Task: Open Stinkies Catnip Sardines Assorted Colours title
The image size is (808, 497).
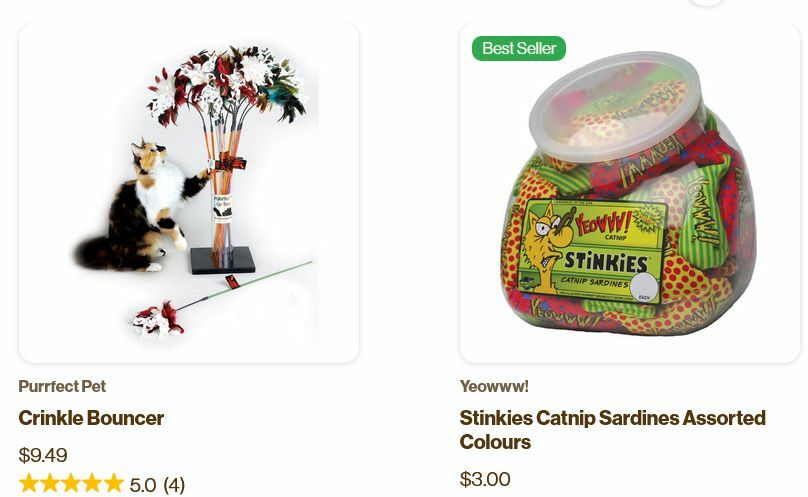Action: pyautogui.click(x=613, y=429)
